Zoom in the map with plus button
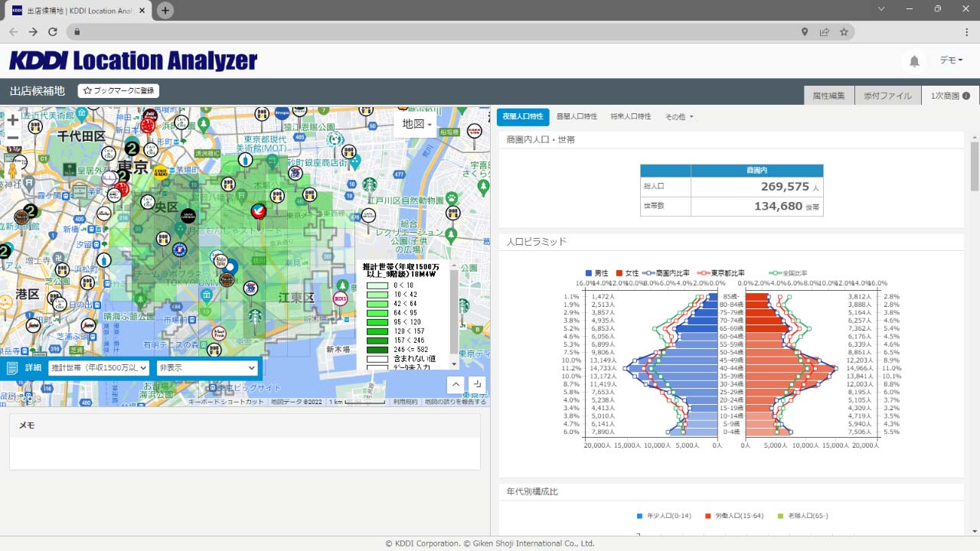The width and height of the screenshot is (980, 551). (13, 120)
